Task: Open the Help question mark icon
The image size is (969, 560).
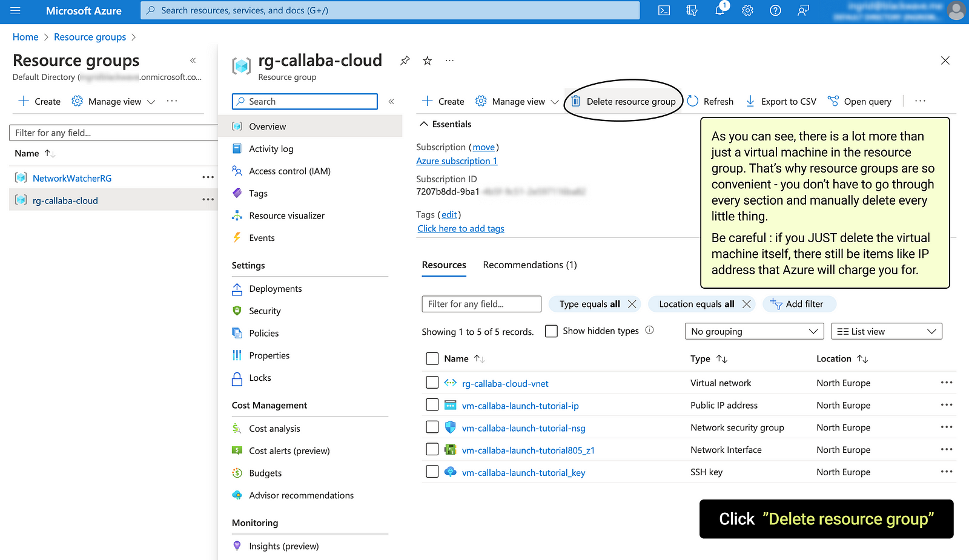Action: click(775, 10)
